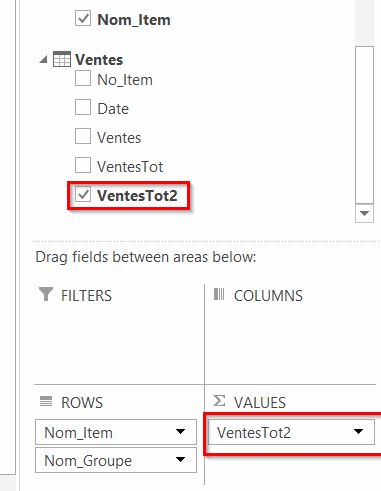This screenshot has height=491, width=381.
Task: Click the FILTERS funnel icon
Action: pos(46,294)
